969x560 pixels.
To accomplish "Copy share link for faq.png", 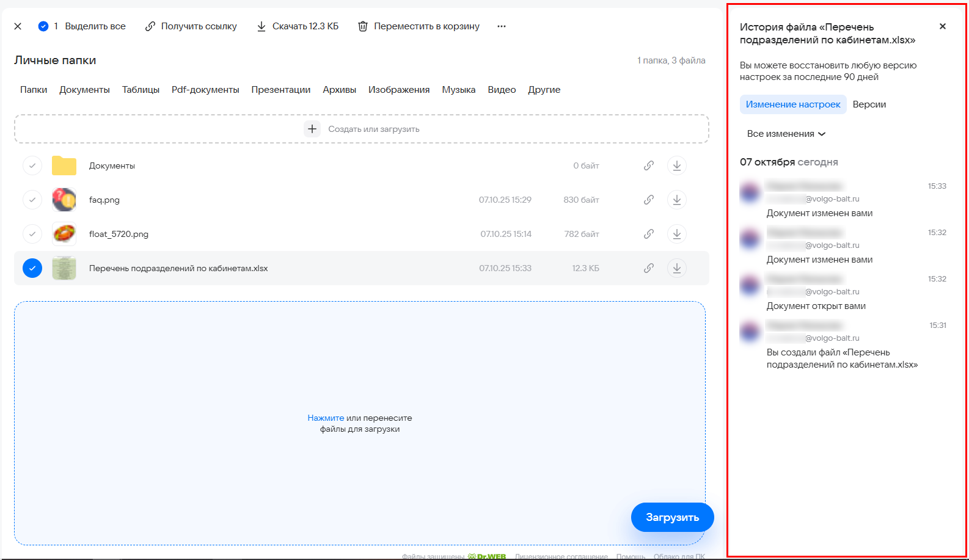I will (x=649, y=200).
